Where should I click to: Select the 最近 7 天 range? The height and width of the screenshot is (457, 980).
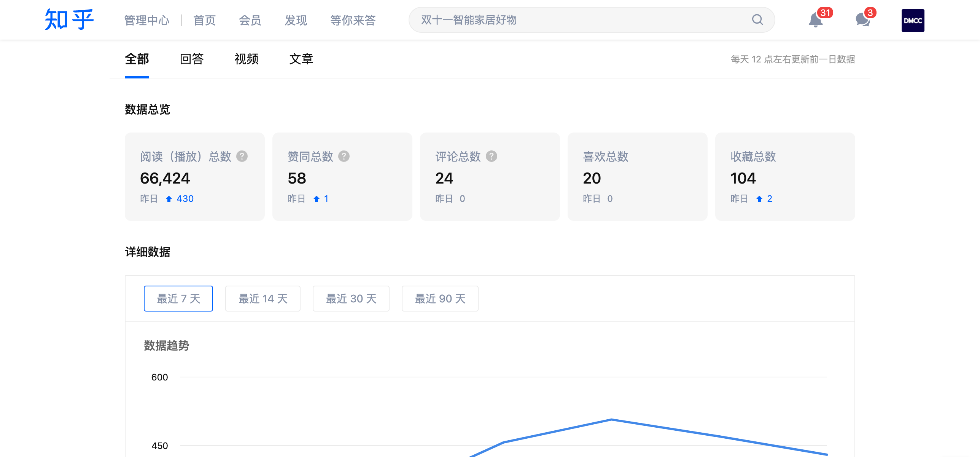tap(178, 299)
